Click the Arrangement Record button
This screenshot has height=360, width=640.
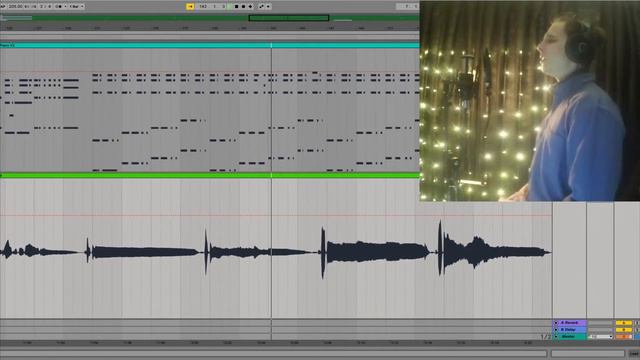pos(243,7)
